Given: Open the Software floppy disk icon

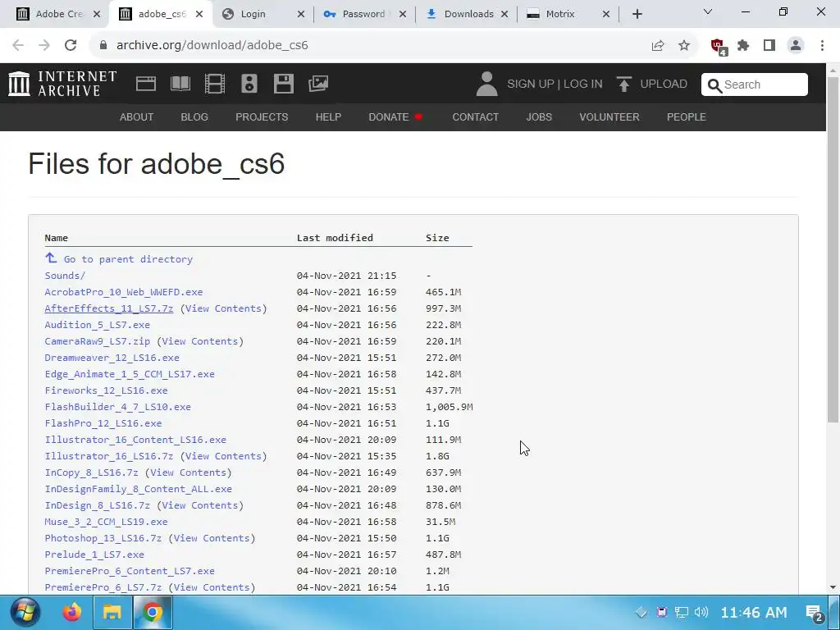Looking at the screenshot, I should point(283,84).
